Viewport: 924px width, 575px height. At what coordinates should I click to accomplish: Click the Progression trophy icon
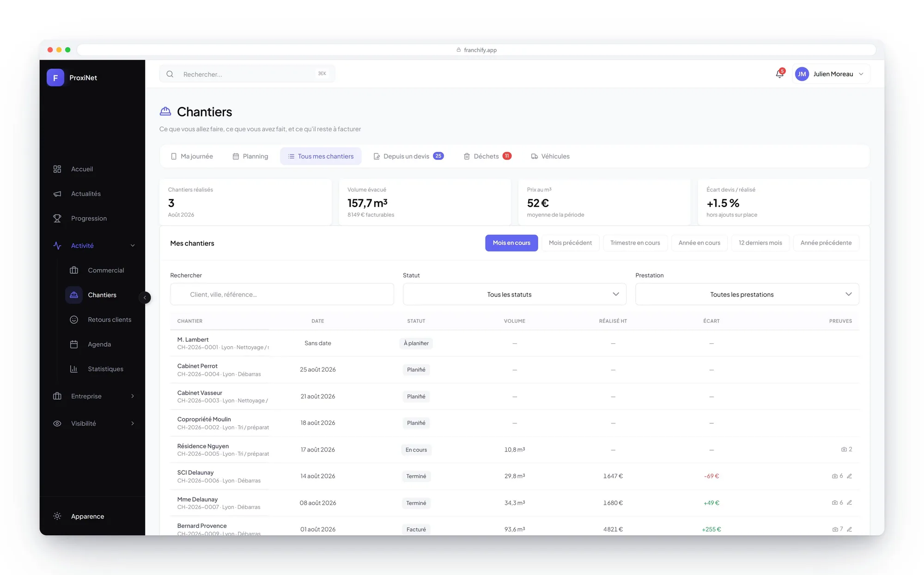point(57,218)
